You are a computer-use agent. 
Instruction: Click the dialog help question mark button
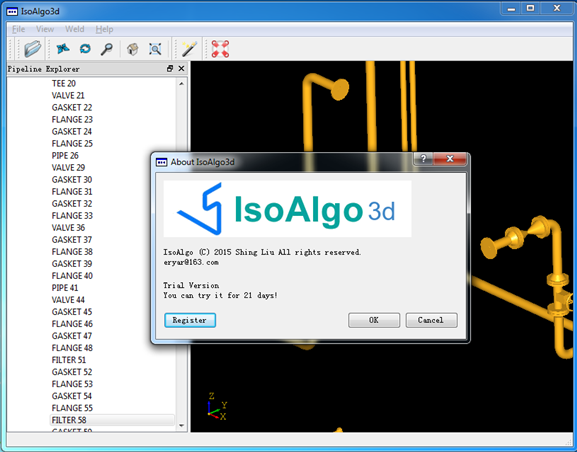pyautogui.click(x=423, y=159)
